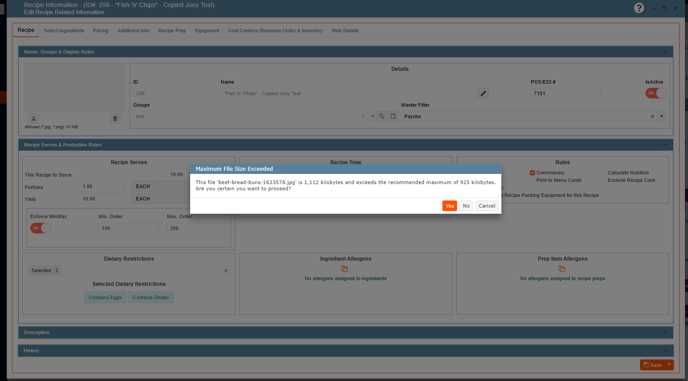Go to the Recipe Prep tab

tap(172, 31)
